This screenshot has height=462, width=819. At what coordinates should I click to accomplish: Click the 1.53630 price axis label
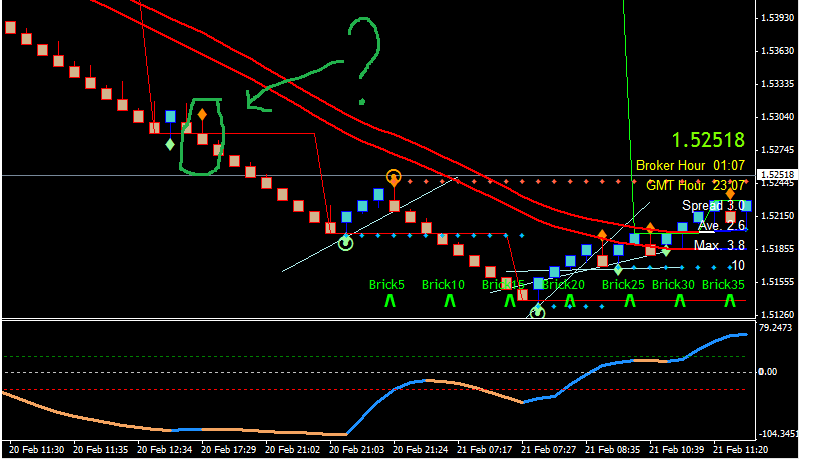click(x=777, y=51)
